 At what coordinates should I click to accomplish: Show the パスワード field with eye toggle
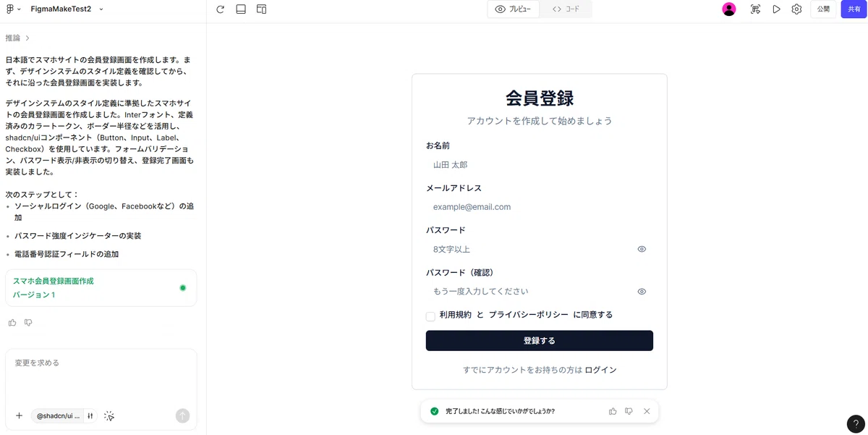click(641, 249)
